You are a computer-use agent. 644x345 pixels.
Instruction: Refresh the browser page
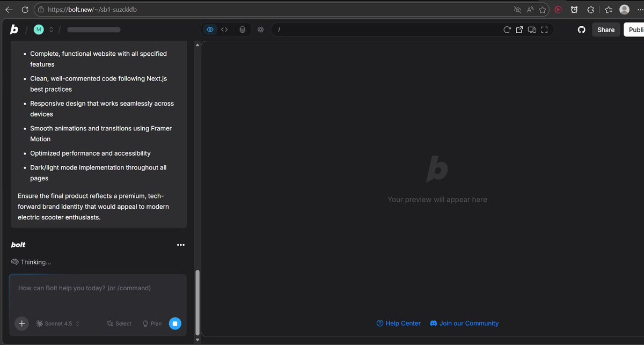25,9
